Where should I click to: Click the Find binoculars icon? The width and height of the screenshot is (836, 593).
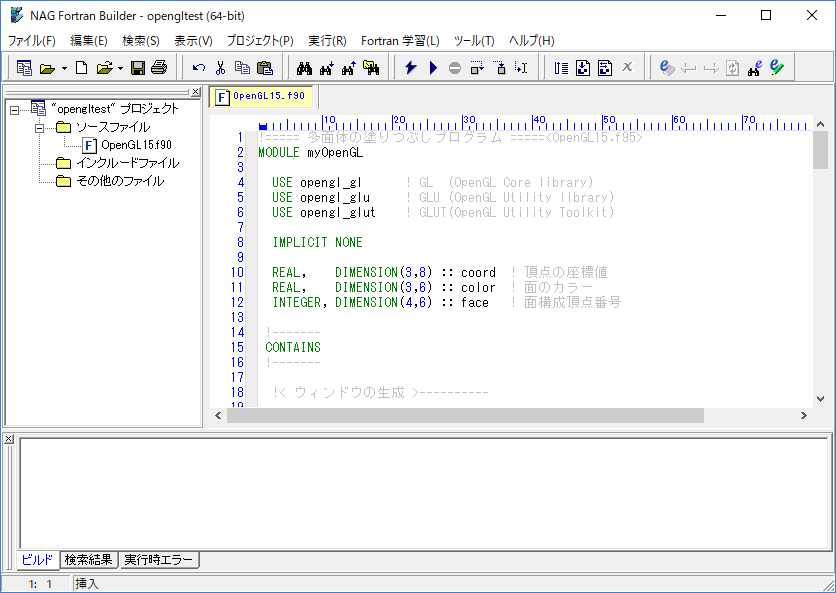coord(305,68)
